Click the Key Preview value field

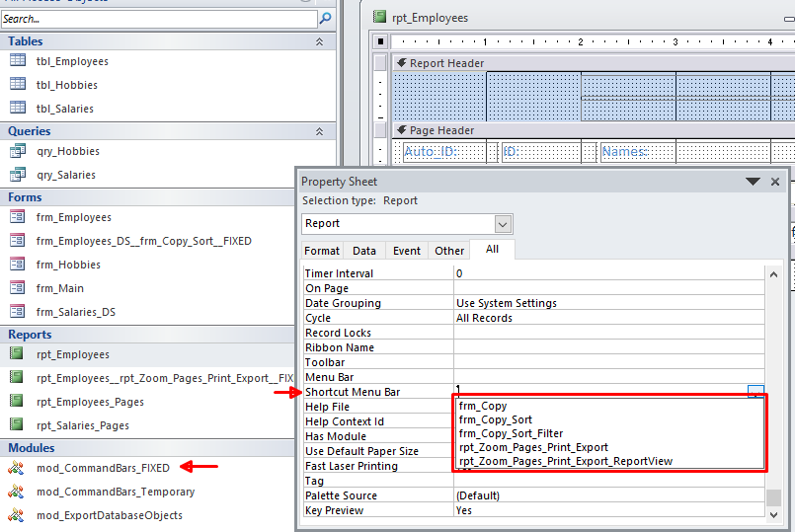click(609, 510)
